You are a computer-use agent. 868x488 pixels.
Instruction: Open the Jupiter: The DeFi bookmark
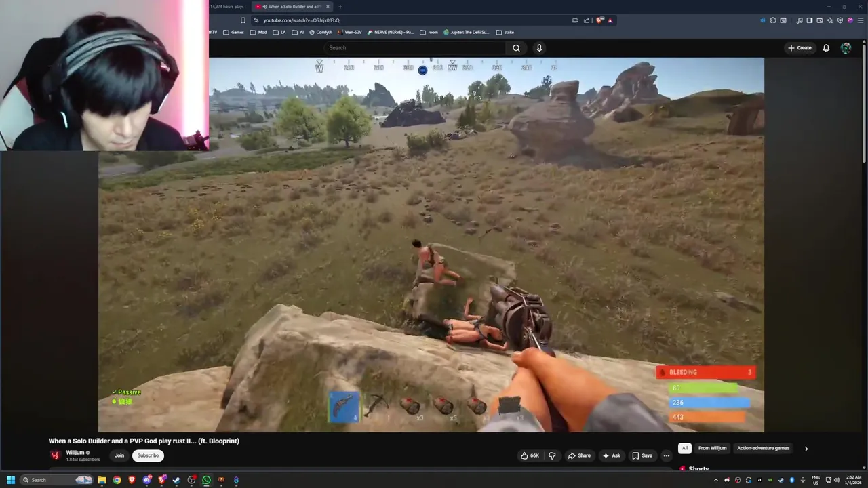(467, 32)
